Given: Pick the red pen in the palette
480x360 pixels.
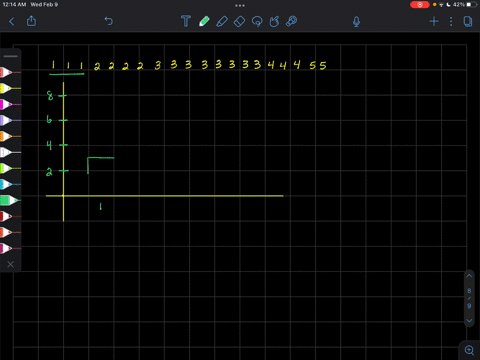Looking at the screenshot, I should (x=10, y=72).
